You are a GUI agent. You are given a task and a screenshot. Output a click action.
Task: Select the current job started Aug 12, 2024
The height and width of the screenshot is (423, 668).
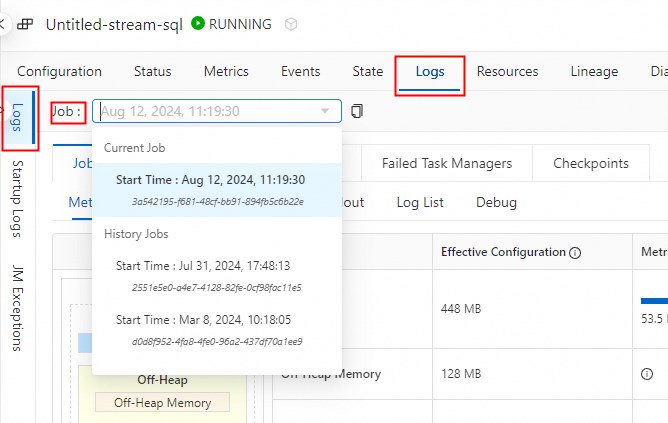pos(217,190)
